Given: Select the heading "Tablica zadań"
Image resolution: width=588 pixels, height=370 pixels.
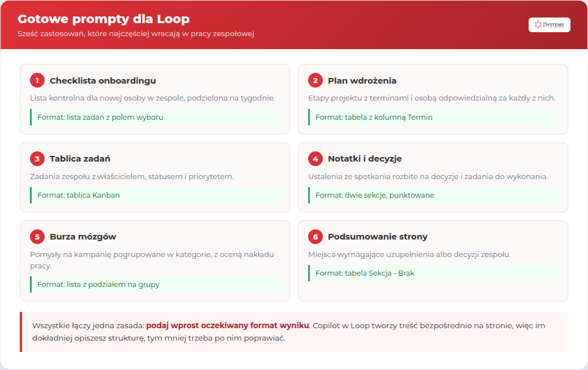Looking at the screenshot, I should (x=80, y=159).
